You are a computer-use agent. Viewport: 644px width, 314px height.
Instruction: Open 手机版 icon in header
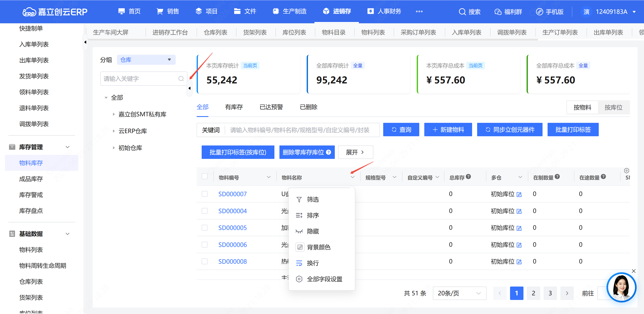click(x=540, y=12)
